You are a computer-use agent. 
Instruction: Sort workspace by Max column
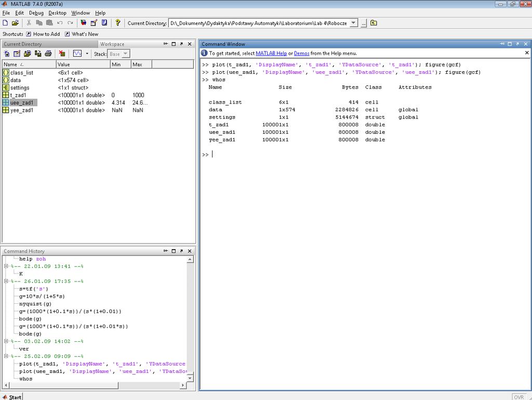[x=141, y=64]
